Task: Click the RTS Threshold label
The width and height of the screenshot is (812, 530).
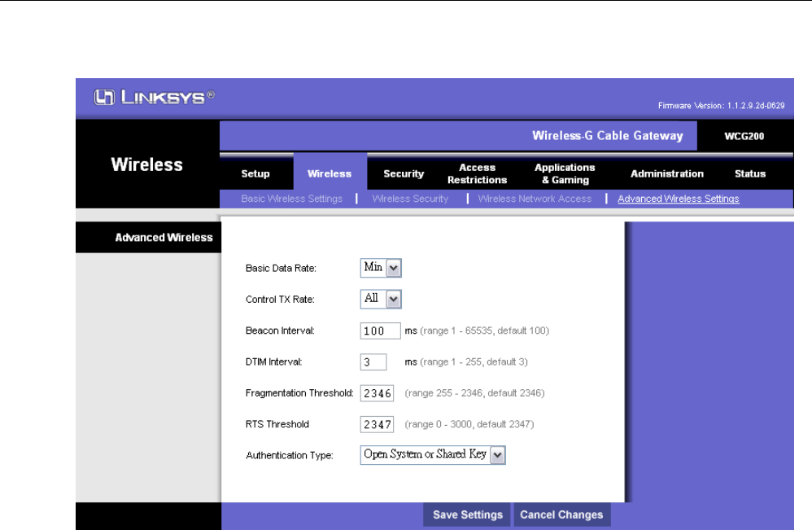Action: (277, 424)
